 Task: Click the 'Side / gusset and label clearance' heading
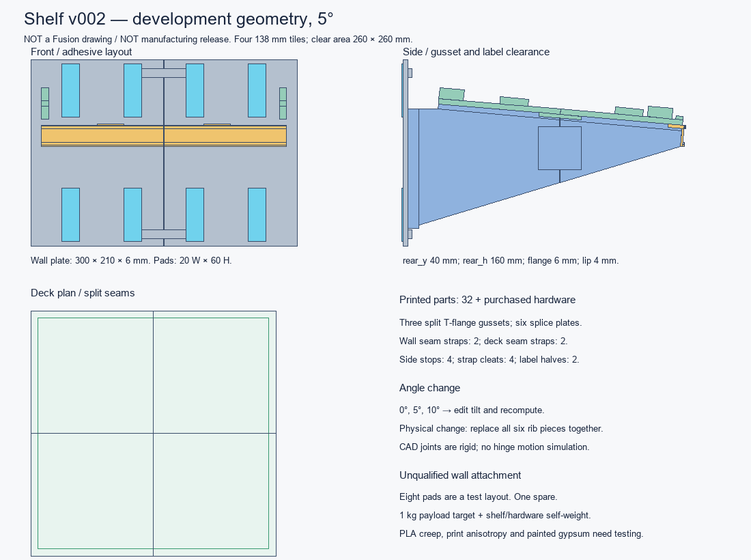[476, 52]
